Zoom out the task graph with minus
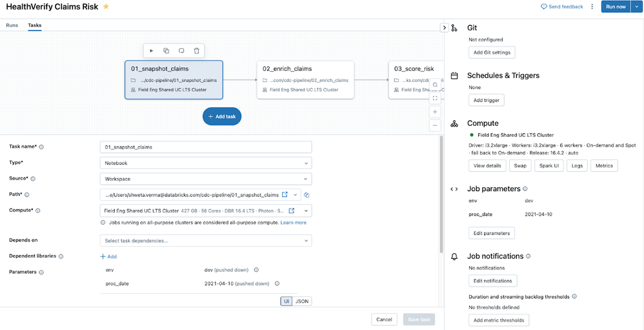This screenshot has width=644, height=330. pos(435,125)
